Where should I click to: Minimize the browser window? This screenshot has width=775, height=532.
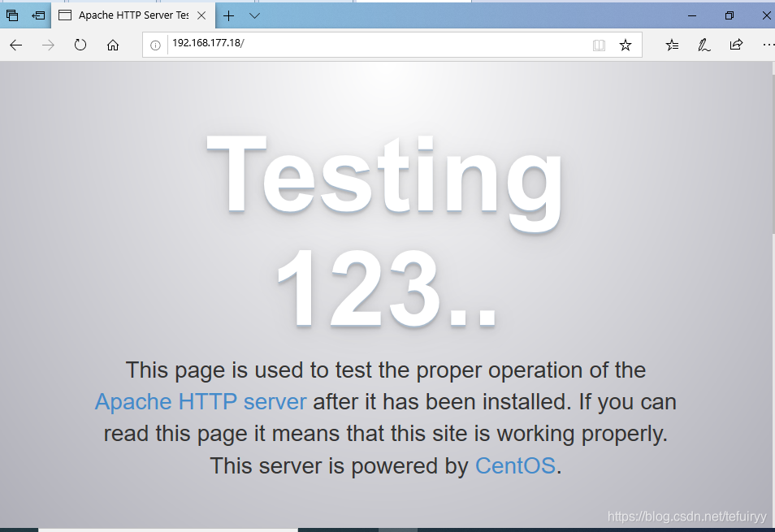[x=692, y=15]
